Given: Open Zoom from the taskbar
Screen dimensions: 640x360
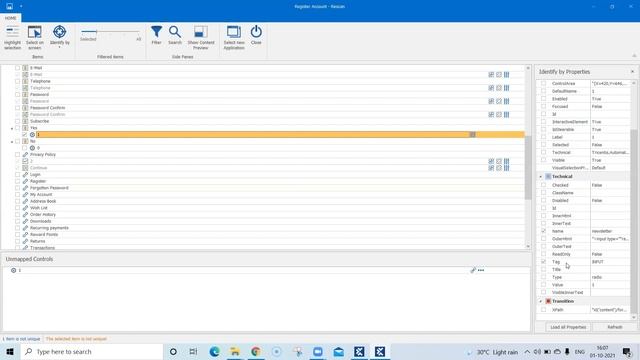Looking at the screenshot, I should [318, 351].
